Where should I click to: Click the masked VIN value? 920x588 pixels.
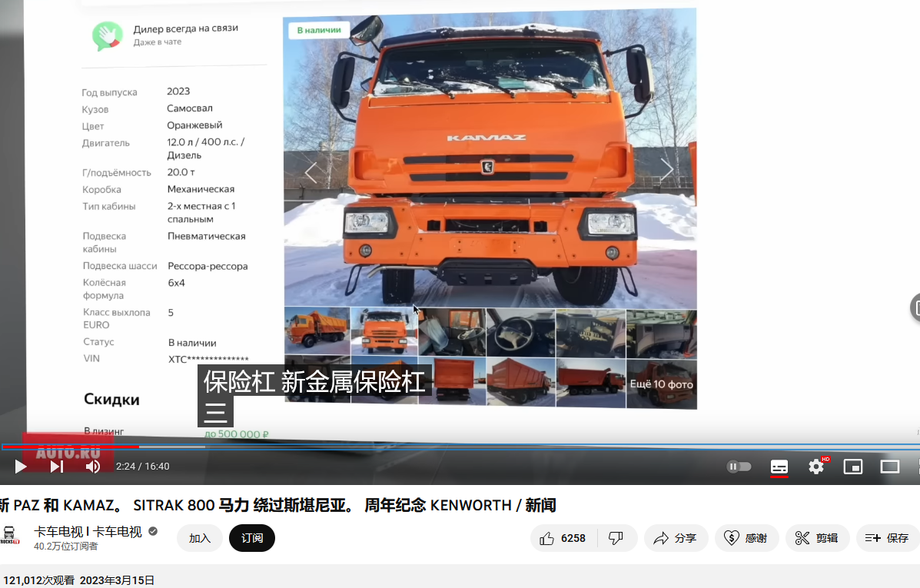pos(208,359)
